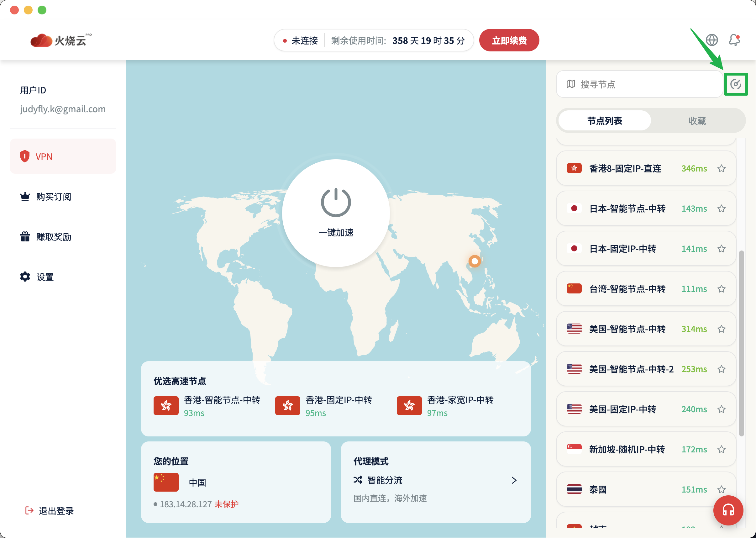Click the Singapore flag icon
756x538 pixels.
pyautogui.click(x=574, y=449)
